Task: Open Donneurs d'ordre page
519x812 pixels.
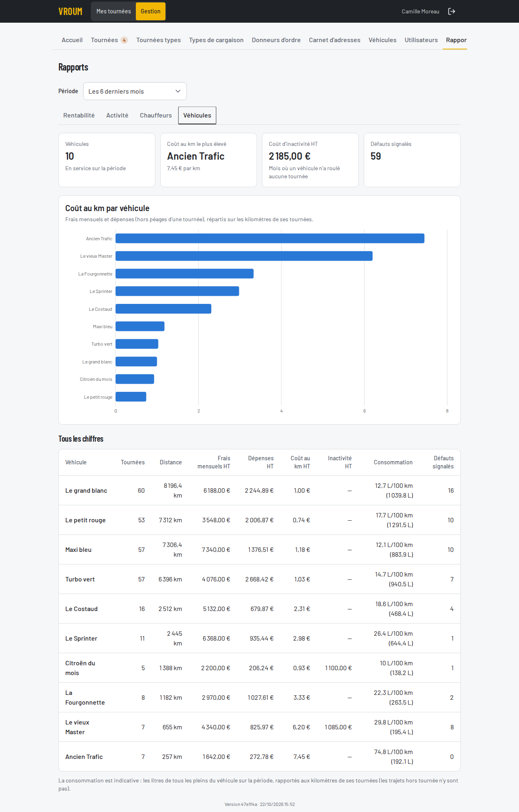Action: click(x=276, y=40)
